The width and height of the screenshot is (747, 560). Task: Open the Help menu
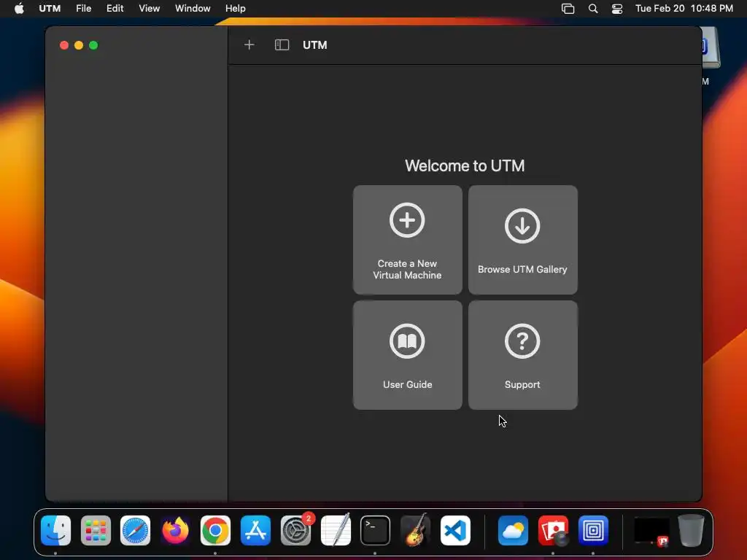[x=236, y=8]
